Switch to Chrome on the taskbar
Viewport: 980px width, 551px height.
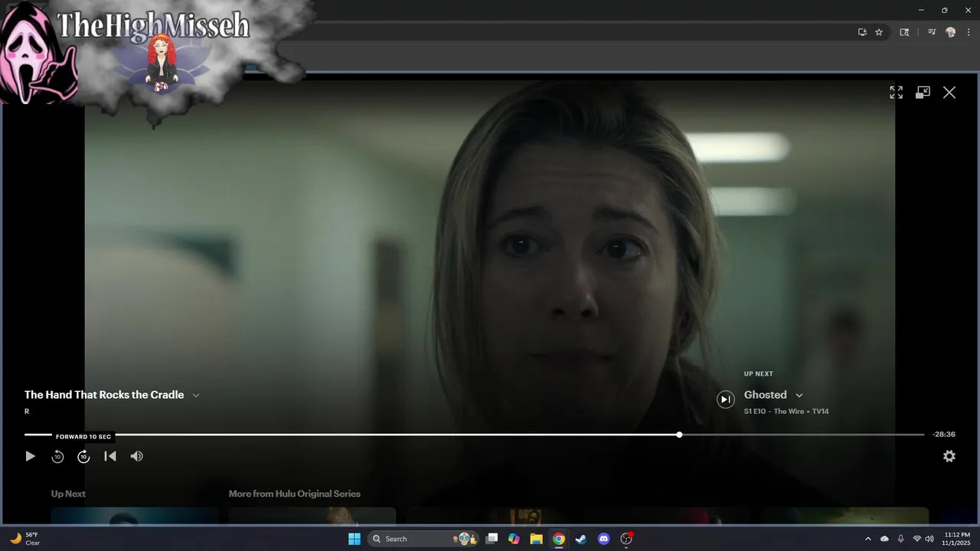(x=559, y=539)
